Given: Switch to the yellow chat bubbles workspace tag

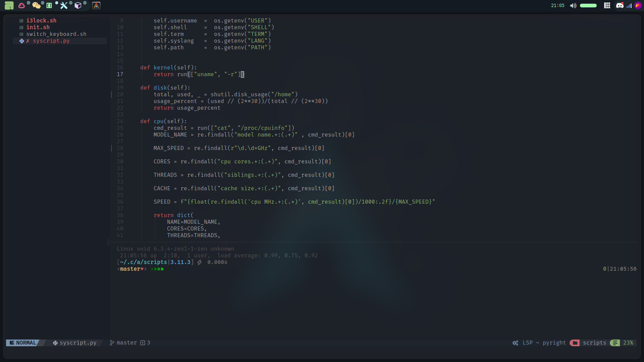Looking at the screenshot, I should (36, 5).
